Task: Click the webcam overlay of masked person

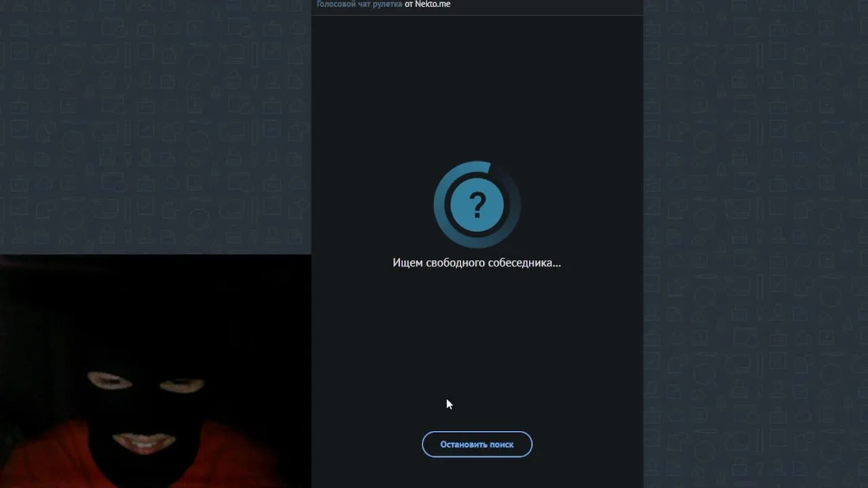Action: 155,371
